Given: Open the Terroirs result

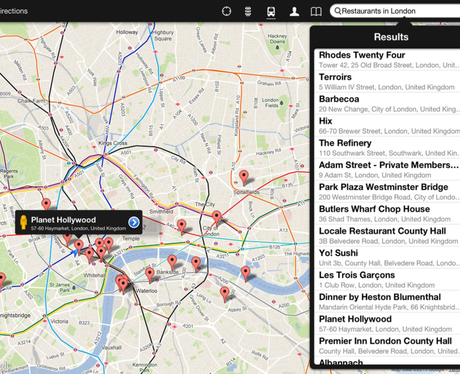Looking at the screenshot, I should (x=387, y=81).
